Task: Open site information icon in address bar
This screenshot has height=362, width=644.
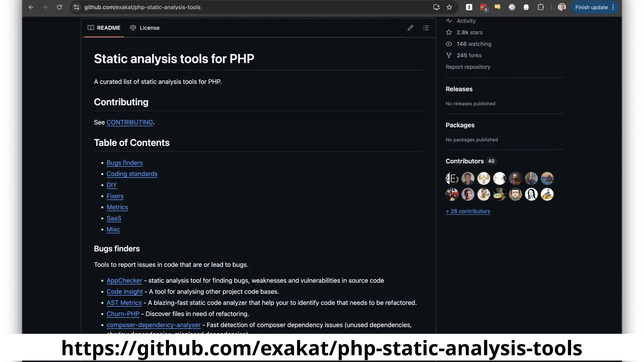Action: (x=76, y=7)
